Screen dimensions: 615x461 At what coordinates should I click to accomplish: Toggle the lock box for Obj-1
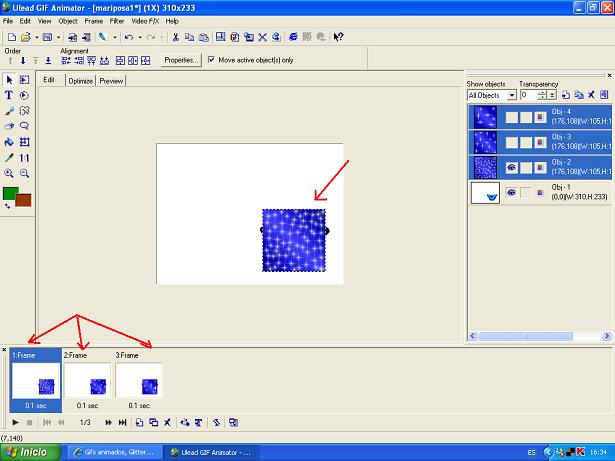pos(526,193)
